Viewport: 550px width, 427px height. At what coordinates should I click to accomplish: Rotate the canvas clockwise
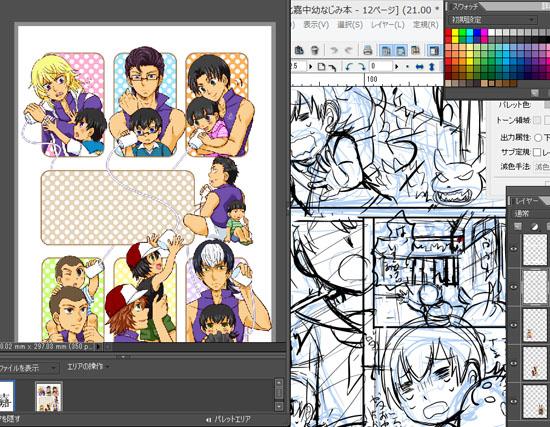click(x=362, y=67)
